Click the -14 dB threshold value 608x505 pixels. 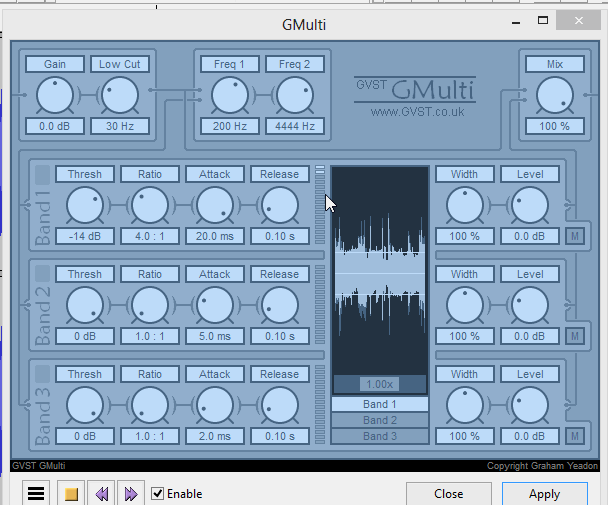[85, 236]
